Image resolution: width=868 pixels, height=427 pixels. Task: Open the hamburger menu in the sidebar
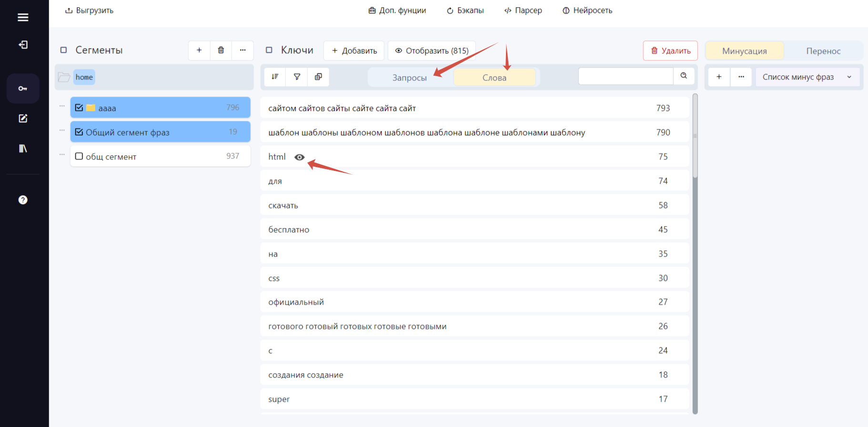pyautogui.click(x=23, y=18)
